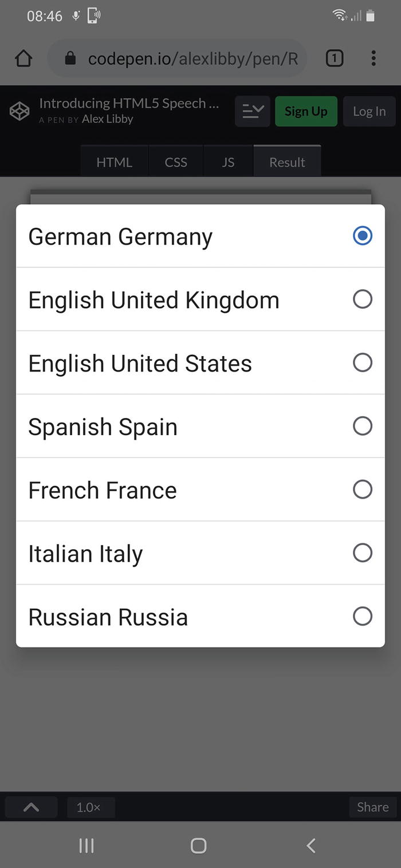The image size is (401, 868).
Task: Expand the pen view options dropdown
Action: coord(253,112)
